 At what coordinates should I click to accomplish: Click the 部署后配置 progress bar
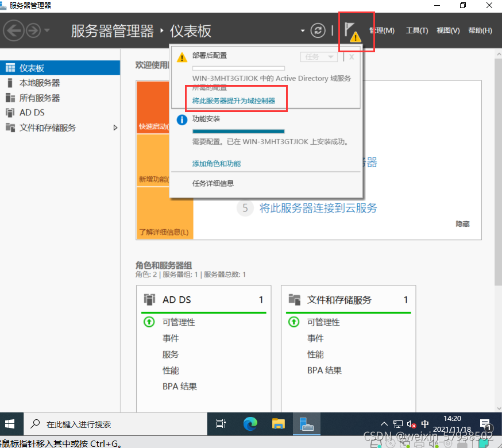[x=238, y=68]
